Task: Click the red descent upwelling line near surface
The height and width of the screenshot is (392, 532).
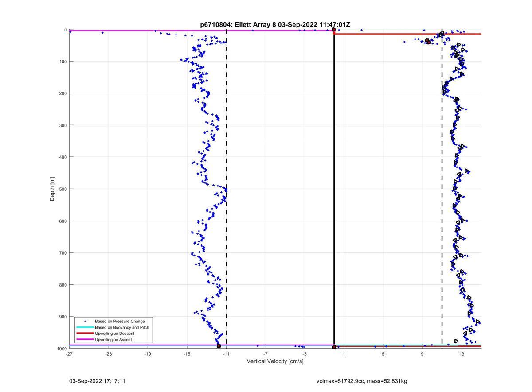Action: 408,34
